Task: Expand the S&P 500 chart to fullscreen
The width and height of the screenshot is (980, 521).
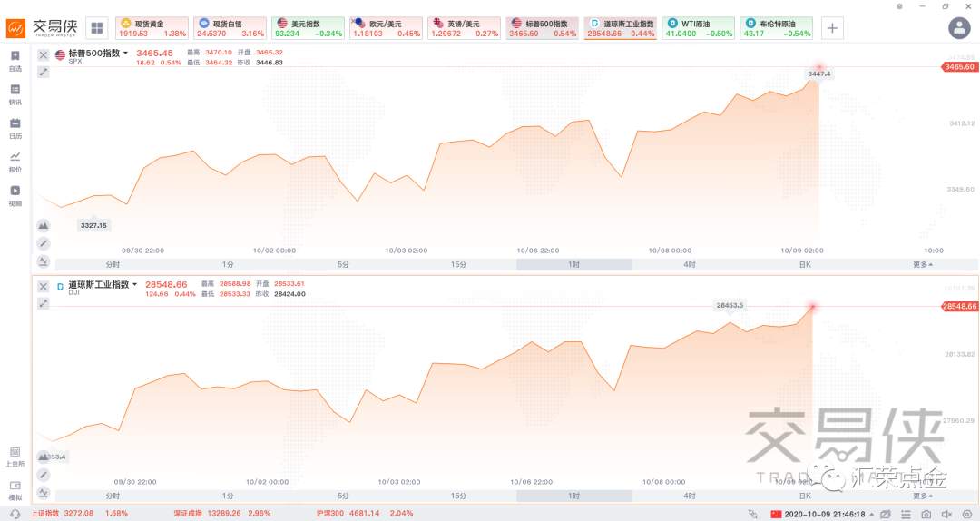Action: coord(44,72)
